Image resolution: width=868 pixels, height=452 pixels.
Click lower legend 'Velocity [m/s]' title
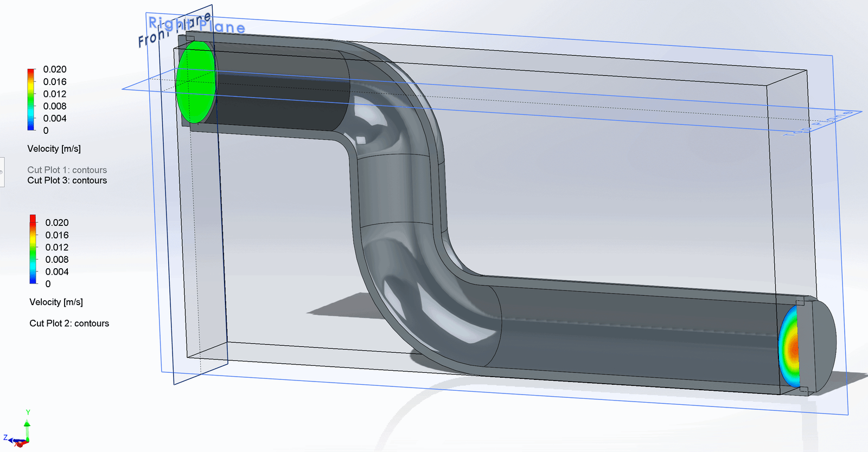coord(56,302)
